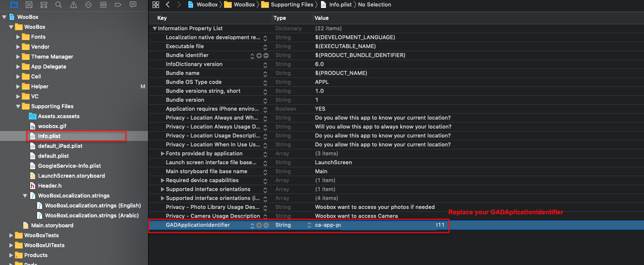
Task: Expand the Theme Manager folder
Action: (18, 57)
